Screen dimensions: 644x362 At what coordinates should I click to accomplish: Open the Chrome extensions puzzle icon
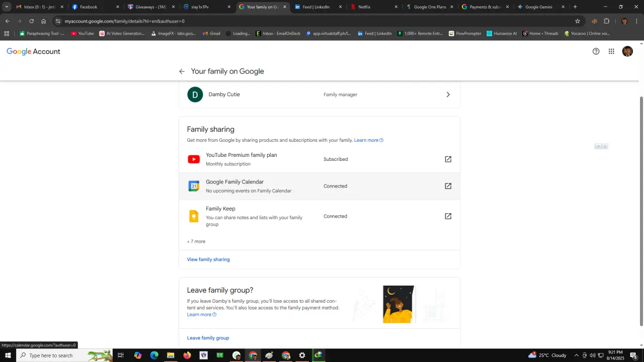(x=606, y=21)
